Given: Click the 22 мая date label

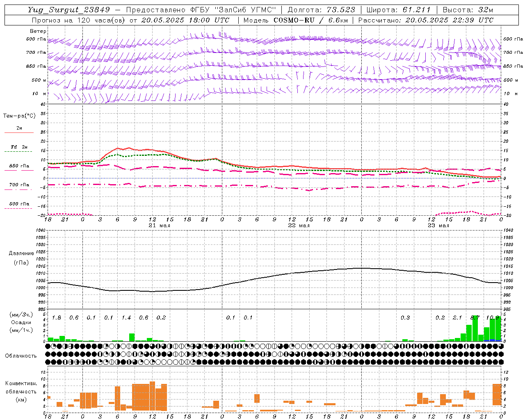Looking at the screenshot, I should pyautogui.click(x=299, y=226).
